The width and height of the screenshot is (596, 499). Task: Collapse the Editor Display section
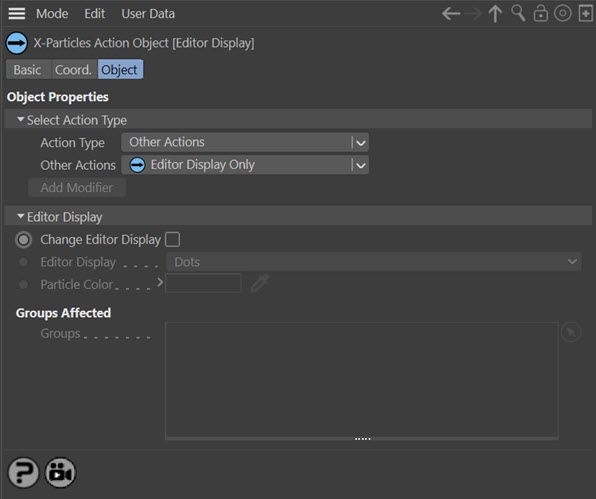(x=21, y=217)
